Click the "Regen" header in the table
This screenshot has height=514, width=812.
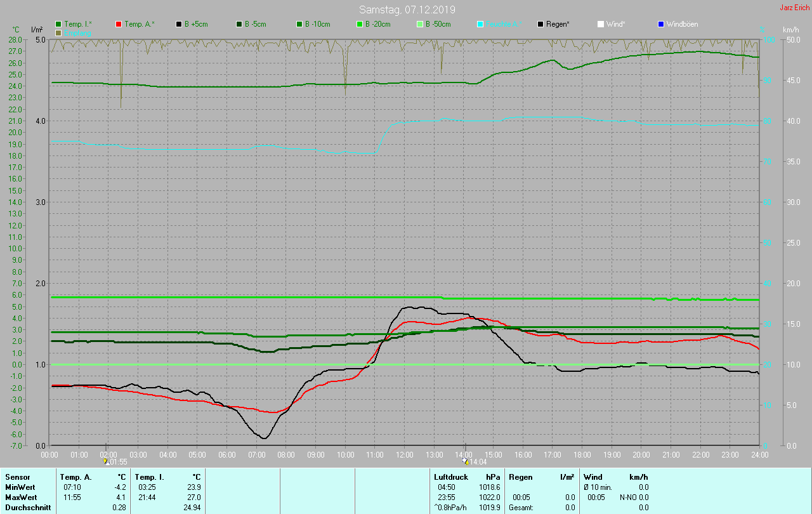click(x=521, y=477)
